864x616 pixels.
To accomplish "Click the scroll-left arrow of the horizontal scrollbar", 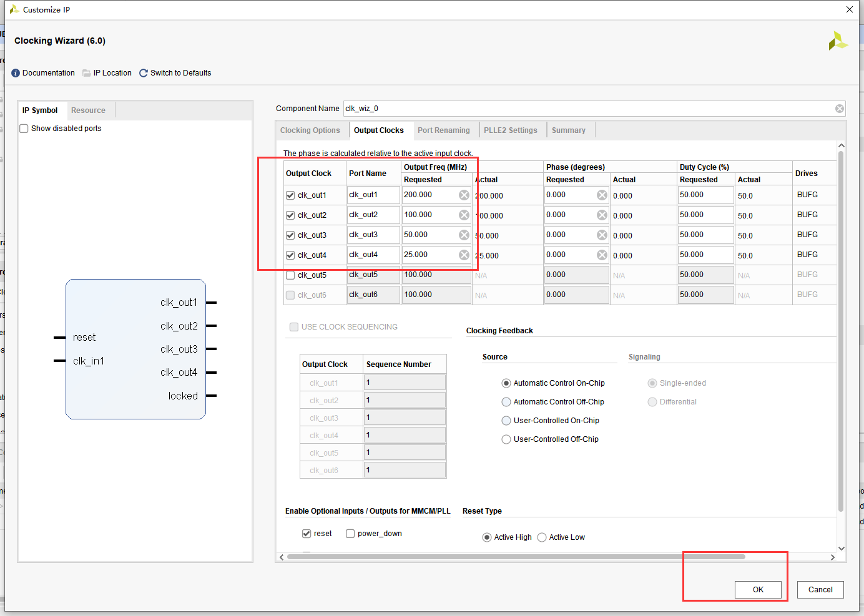I will tap(282, 557).
